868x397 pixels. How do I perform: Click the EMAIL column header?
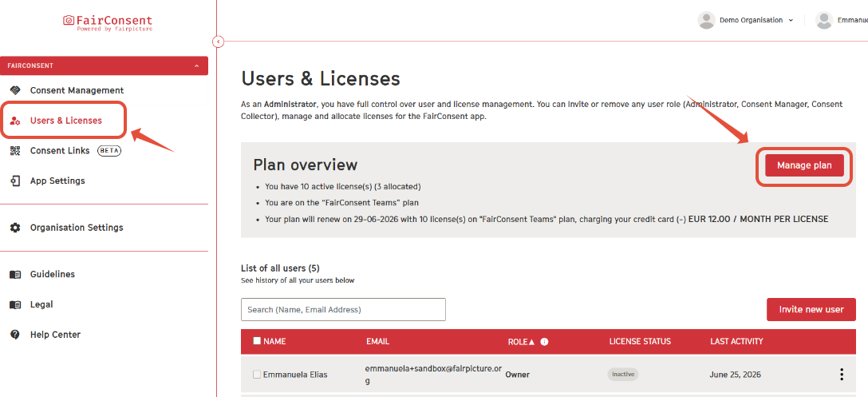[x=377, y=342]
